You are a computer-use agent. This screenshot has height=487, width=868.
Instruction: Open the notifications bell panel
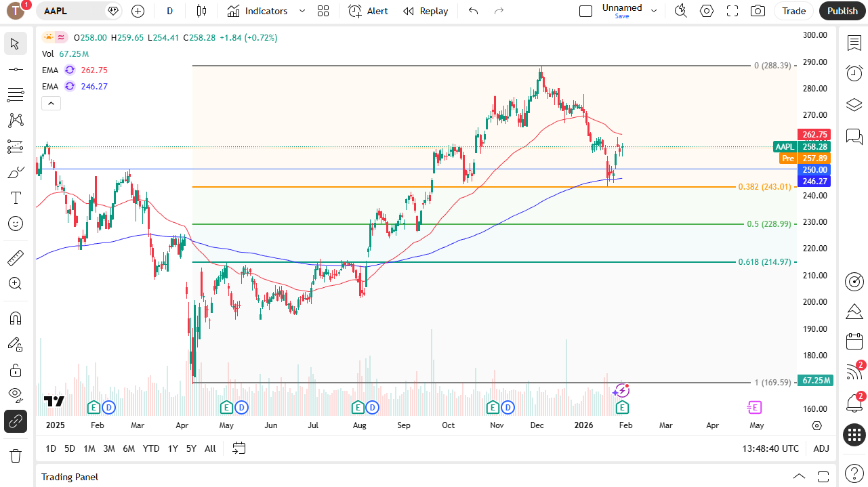[854, 404]
